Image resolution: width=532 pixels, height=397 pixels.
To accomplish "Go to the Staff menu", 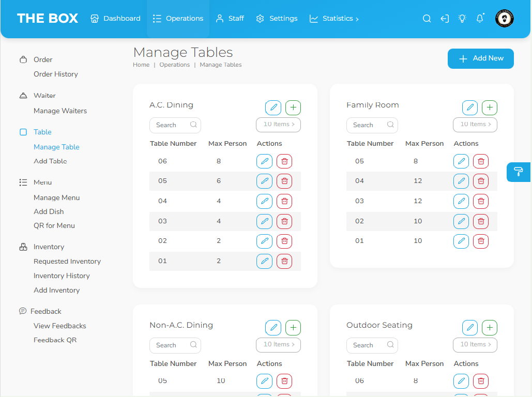I will [x=230, y=19].
